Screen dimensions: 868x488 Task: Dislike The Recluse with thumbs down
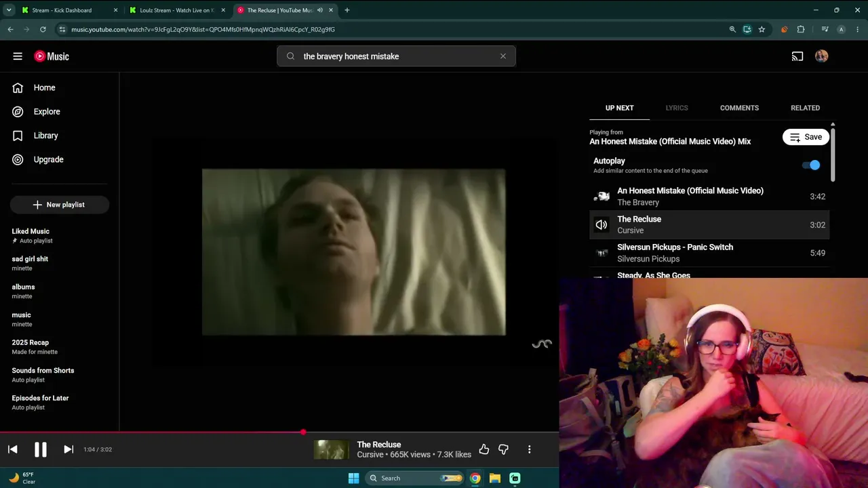click(x=503, y=449)
